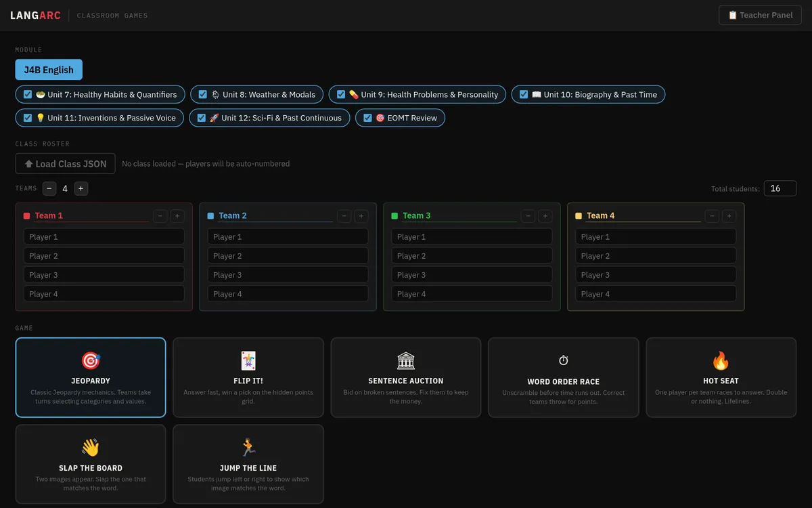Decrease the number of teams
The width and height of the screenshot is (812, 508).
[49, 189]
